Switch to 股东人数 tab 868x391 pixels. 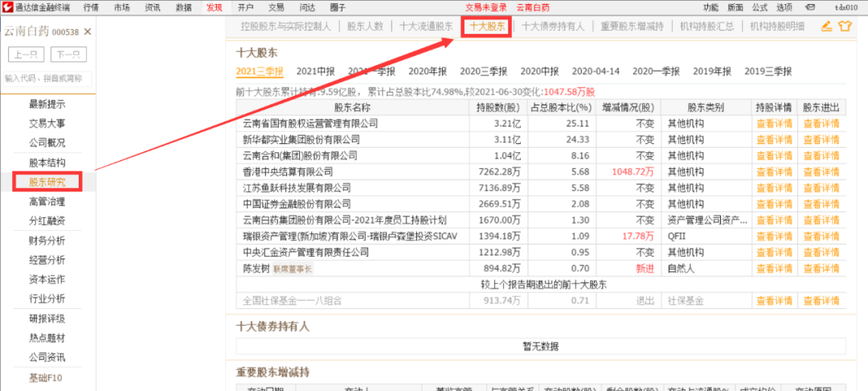tap(366, 26)
